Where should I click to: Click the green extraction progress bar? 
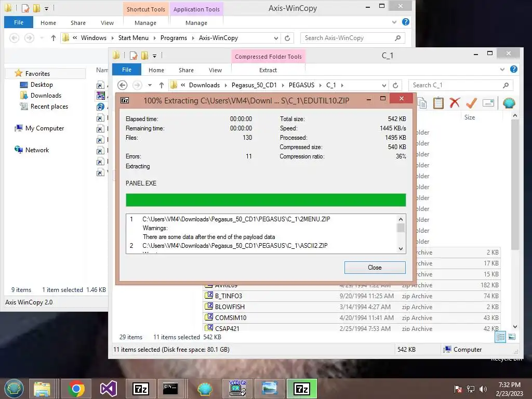[x=265, y=200]
